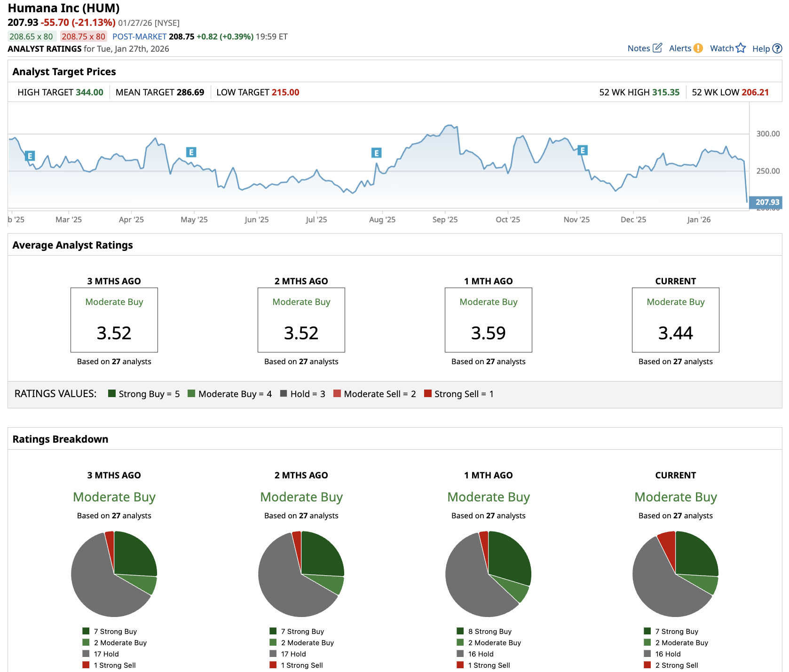
Task: Select the earnings E marker near Aug '25
Action: (x=376, y=153)
